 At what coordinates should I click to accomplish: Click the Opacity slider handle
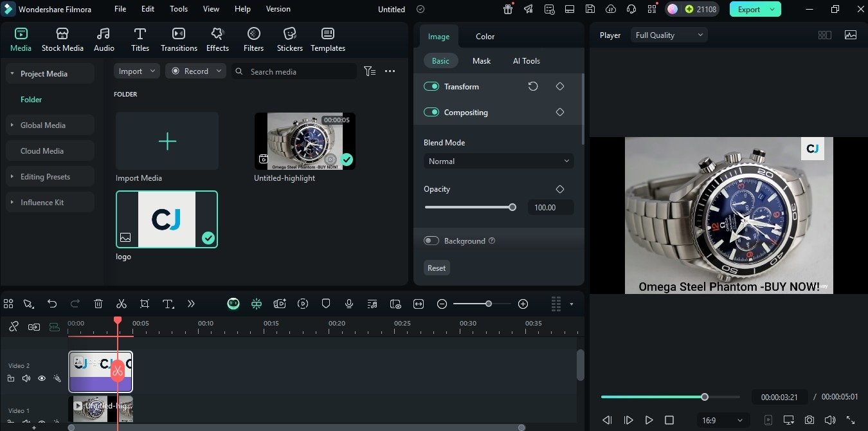pos(512,207)
